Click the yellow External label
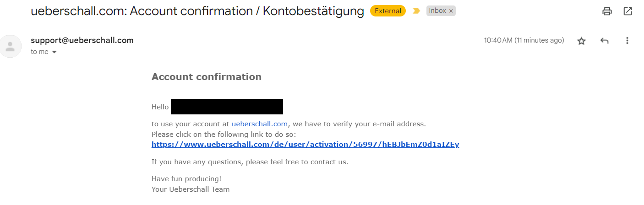This screenshot has height=205, width=644. [x=387, y=11]
